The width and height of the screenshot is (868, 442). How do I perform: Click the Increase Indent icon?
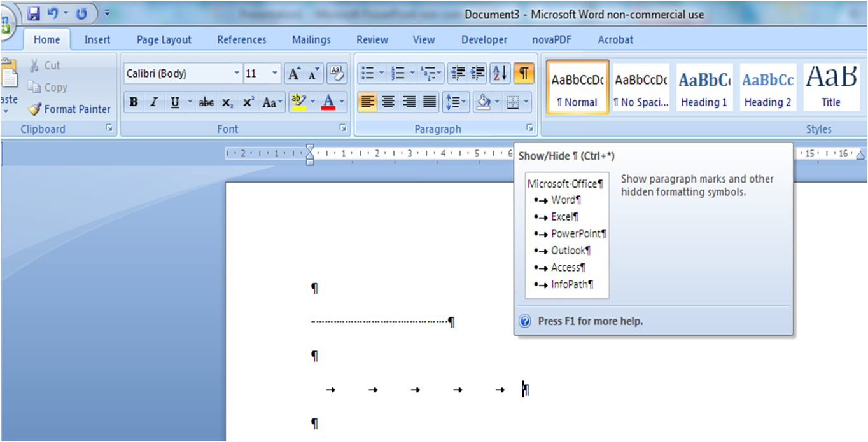point(478,74)
